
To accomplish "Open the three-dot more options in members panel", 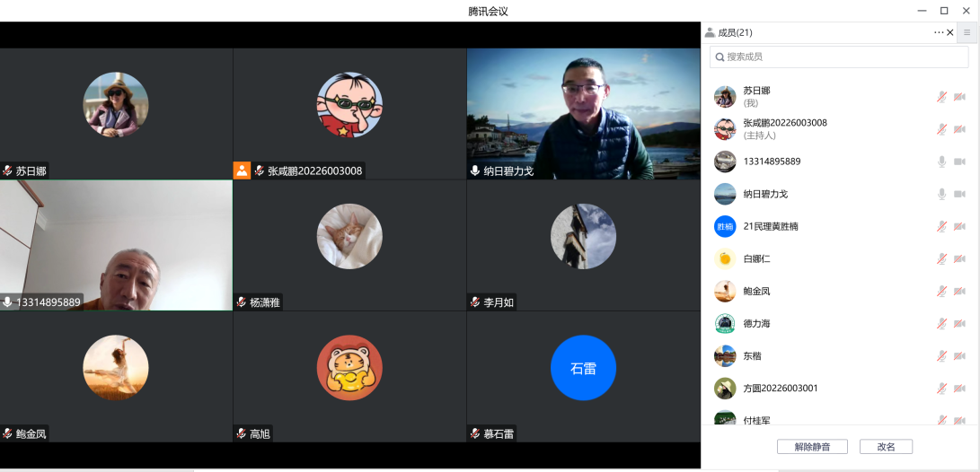I will click(939, 32).
